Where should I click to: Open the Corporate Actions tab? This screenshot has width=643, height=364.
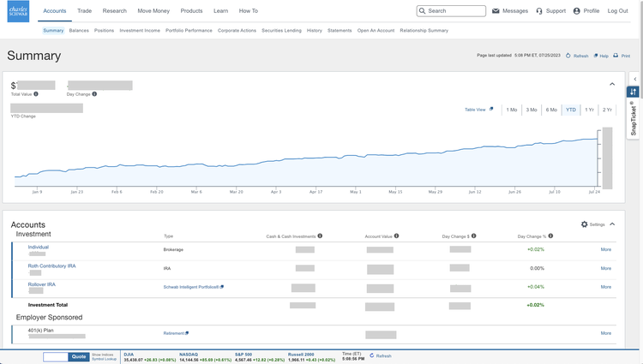coord(237,30)
